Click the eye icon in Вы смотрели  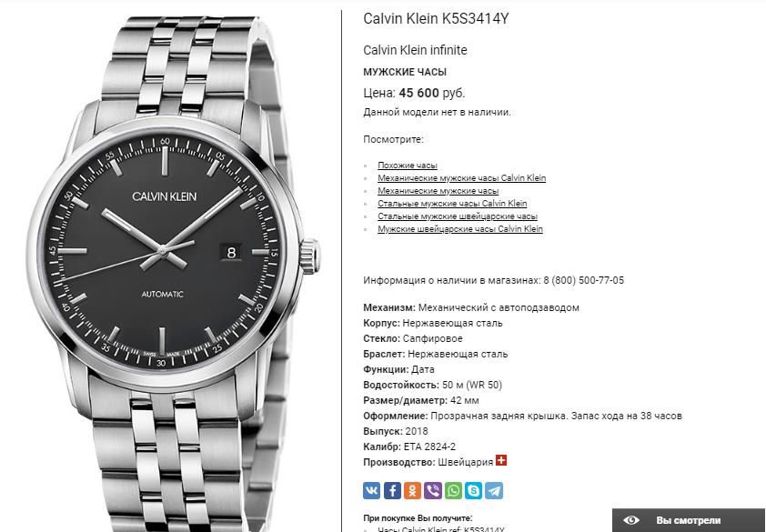[x=631, y=520]
